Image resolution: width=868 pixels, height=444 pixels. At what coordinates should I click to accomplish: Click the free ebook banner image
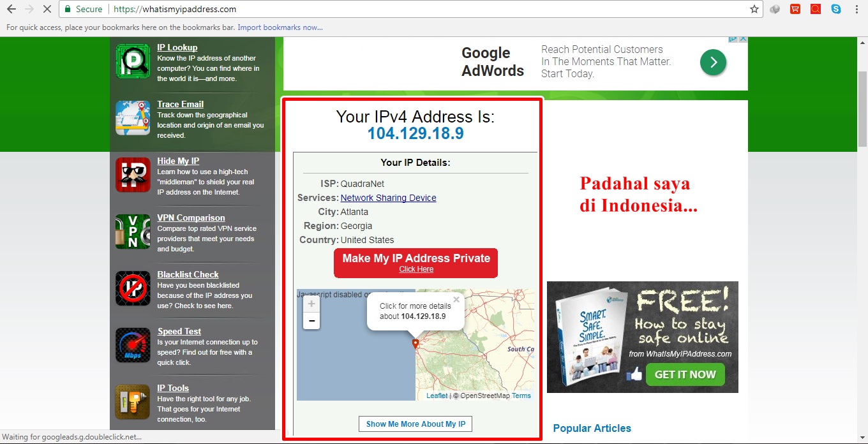coord(643,337)
